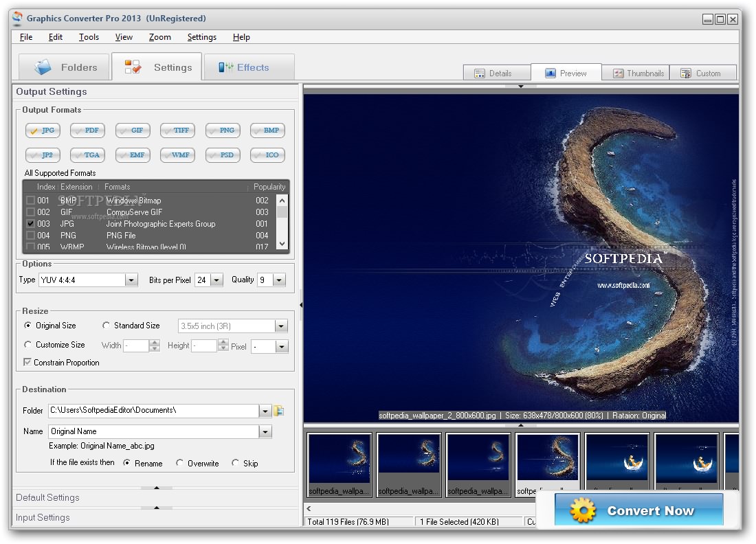The width and height of the screenshot is (756, 544).
Task: Check the 004 PNG format checkbox
Action: (x=31, y=236)
